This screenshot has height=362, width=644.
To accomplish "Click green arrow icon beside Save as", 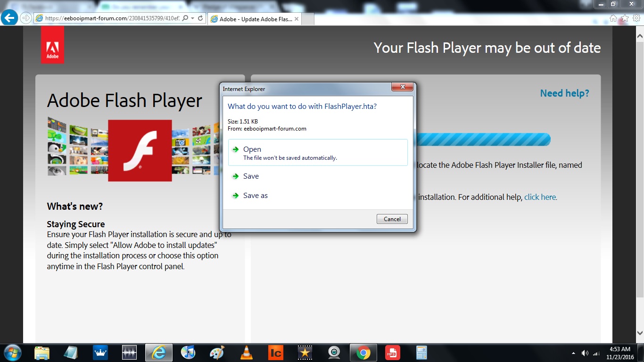I will (x=236, y=196).
